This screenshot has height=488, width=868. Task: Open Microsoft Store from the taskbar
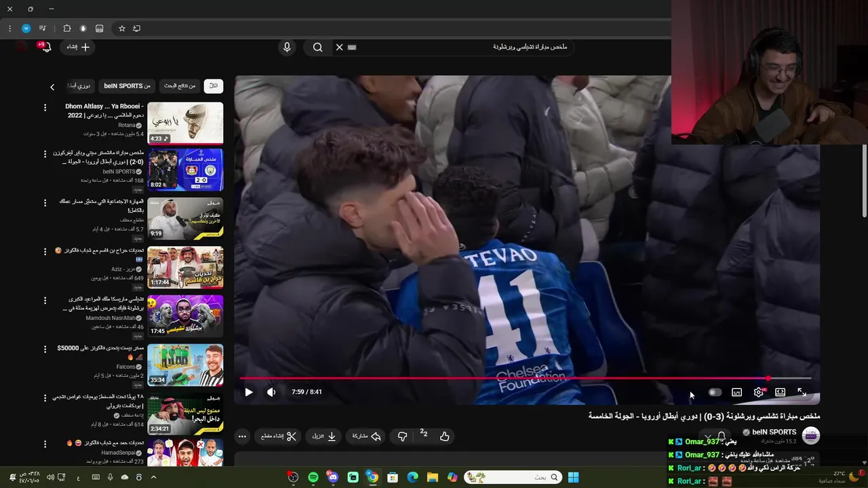(393, 477)
